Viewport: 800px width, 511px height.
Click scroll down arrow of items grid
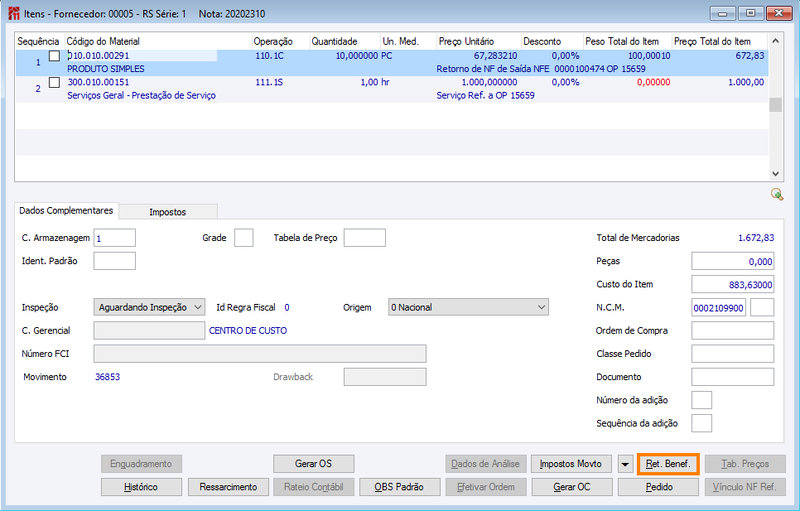(x=776, y=173)
